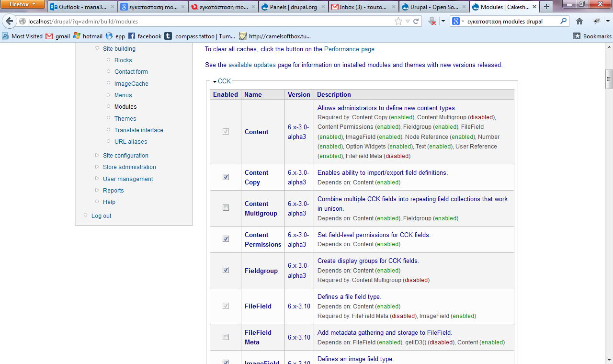Click the red-crossed toolbar icon beside the search box
613x364 pixels.
click(432, 21)
